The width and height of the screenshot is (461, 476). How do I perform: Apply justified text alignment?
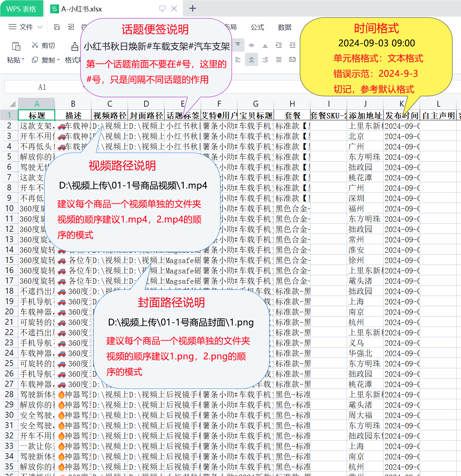(x=279, y=59)
